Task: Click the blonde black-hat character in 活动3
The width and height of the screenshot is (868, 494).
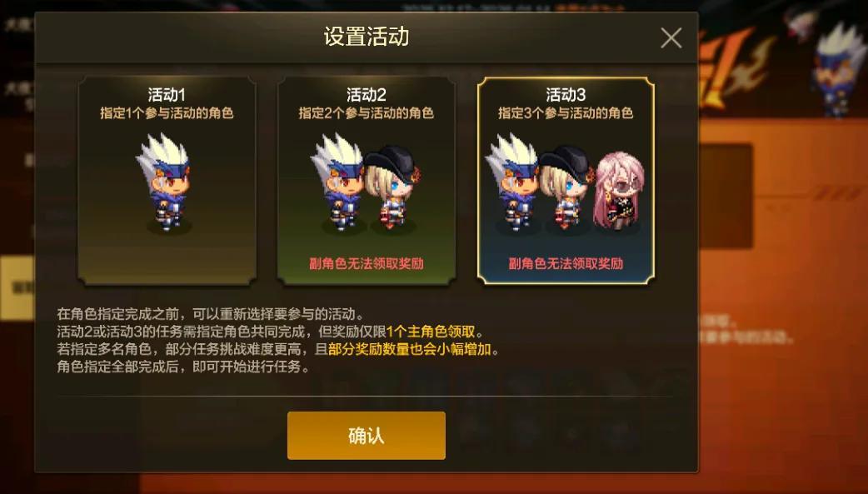Action: [566, 187]
